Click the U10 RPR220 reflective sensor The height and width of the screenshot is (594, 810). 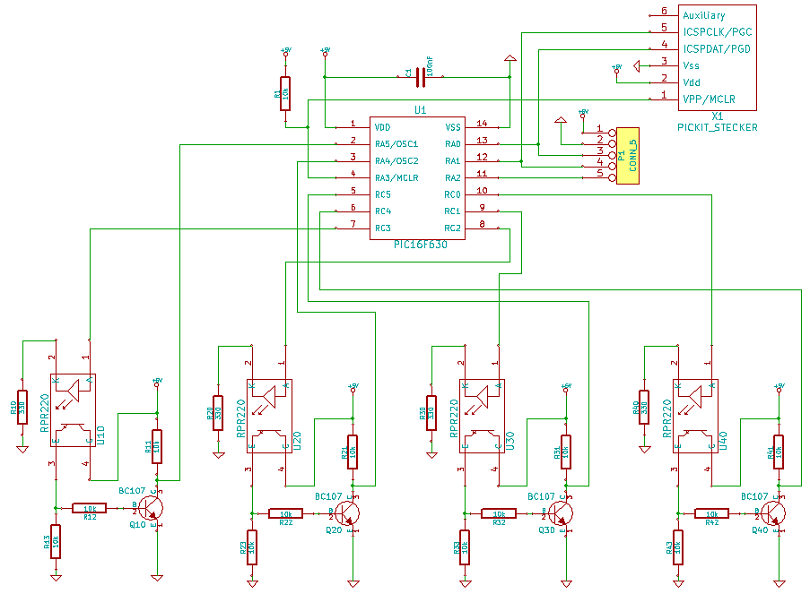click(72, 409)
